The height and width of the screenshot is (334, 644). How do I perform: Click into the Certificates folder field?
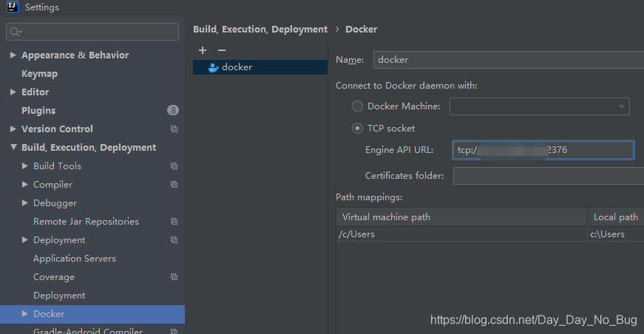(549, 176)
